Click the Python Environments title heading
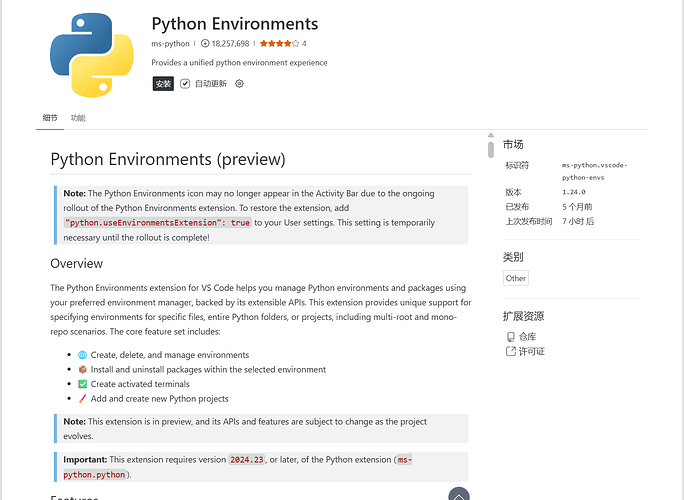This screenshot has height=500, width=684. (x=235, y=24)
